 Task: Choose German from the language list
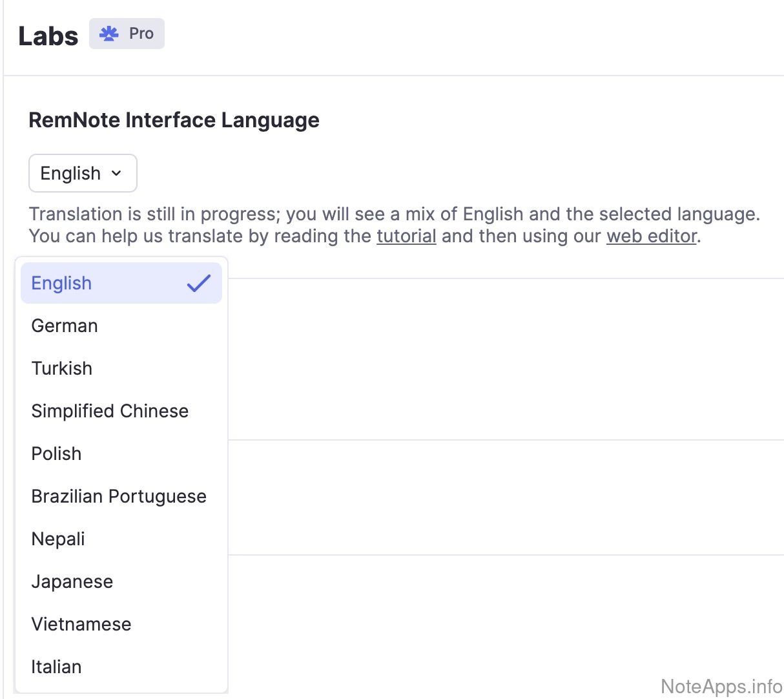point(65,326)
